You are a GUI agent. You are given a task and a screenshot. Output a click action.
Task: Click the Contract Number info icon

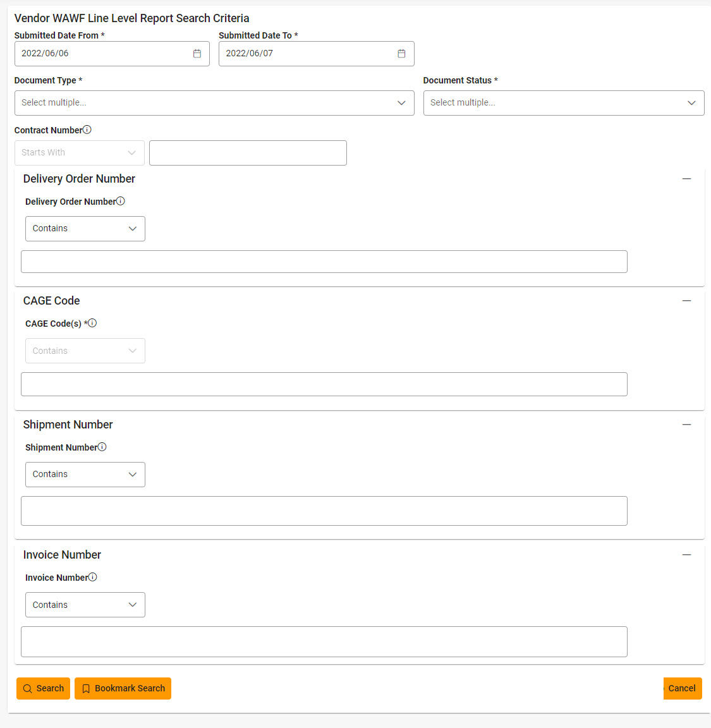pos(87,130)
